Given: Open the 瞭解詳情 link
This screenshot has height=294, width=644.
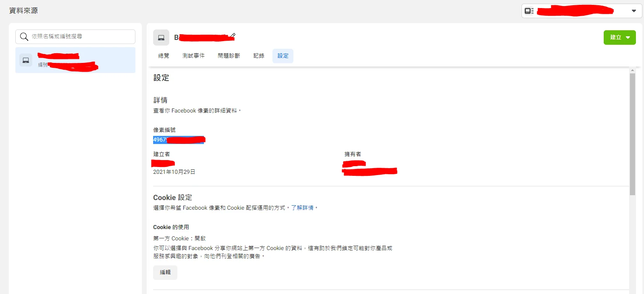Looking at the screenshot, I should (302, 208).
